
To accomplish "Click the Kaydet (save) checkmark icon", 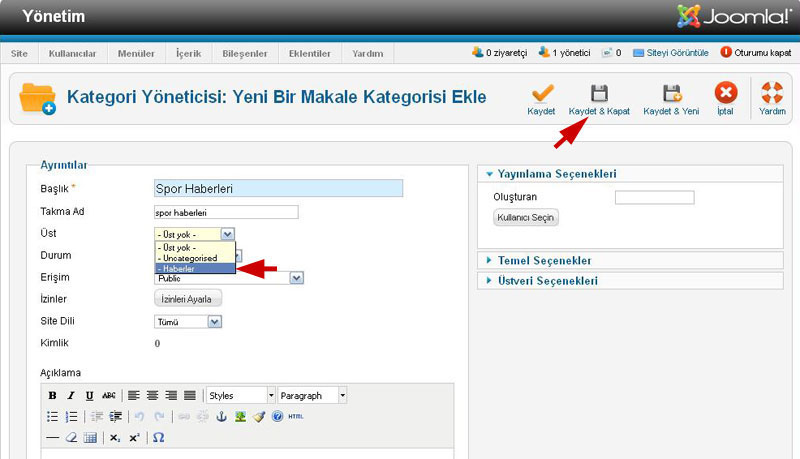I will [541, 94].
